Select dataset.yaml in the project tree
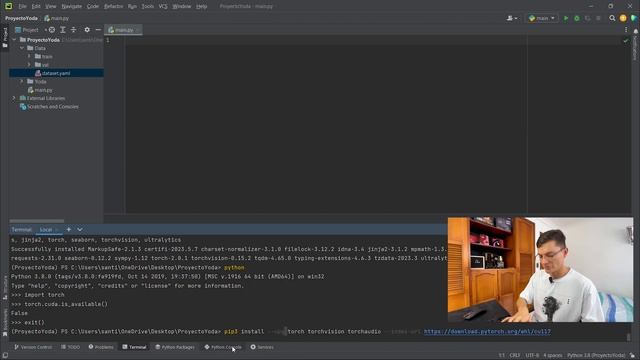This screenshot has width=640, height=360. (56, 73)
